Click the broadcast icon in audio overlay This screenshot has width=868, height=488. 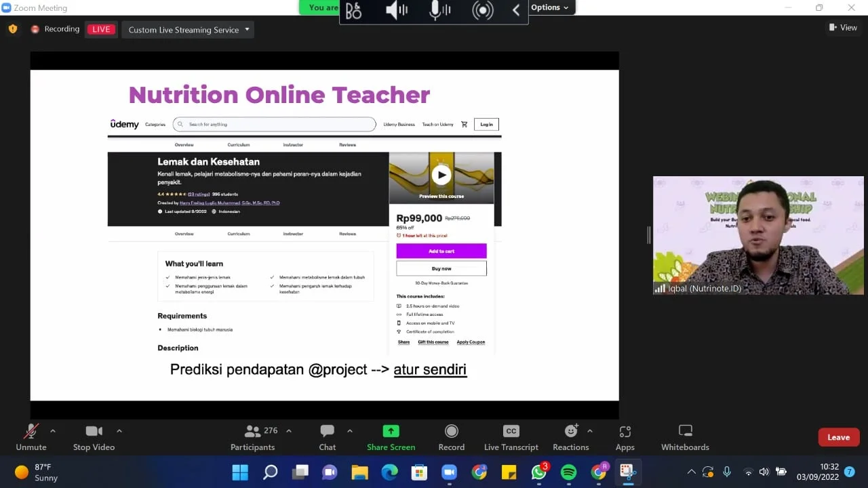(x=483, y=10)
